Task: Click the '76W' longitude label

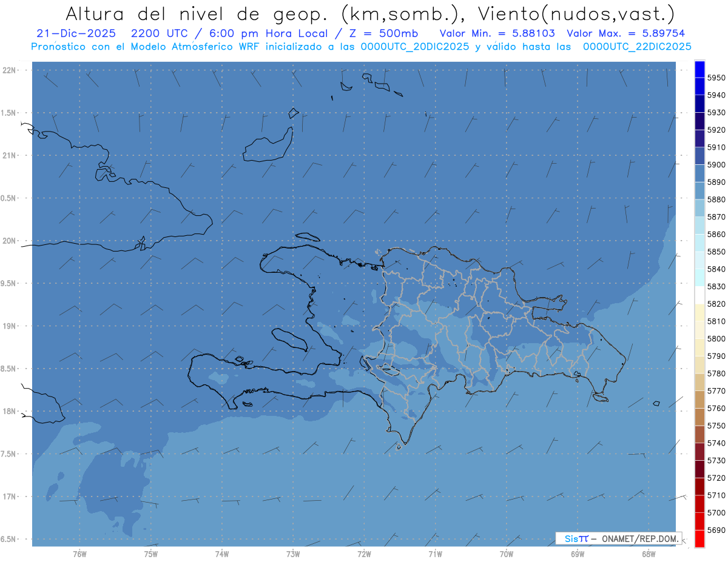Action: tap(79, 554)
